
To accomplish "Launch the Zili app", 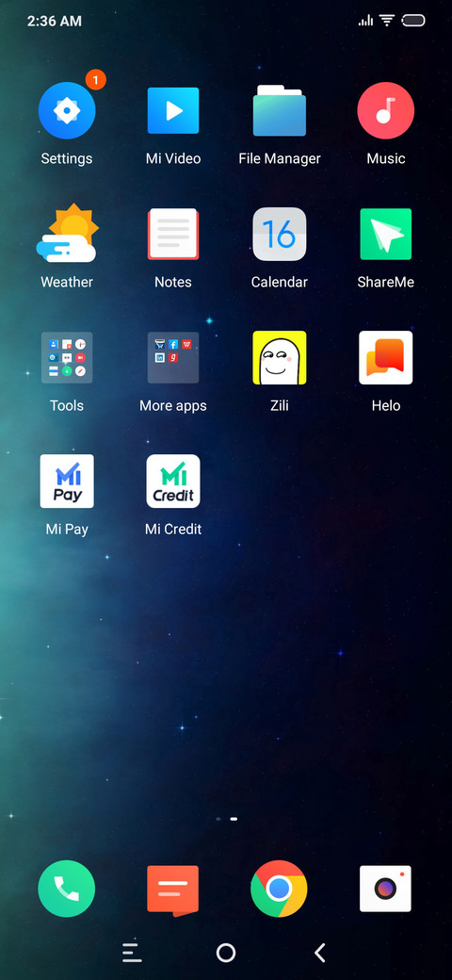I will click(x=279, y=357).
